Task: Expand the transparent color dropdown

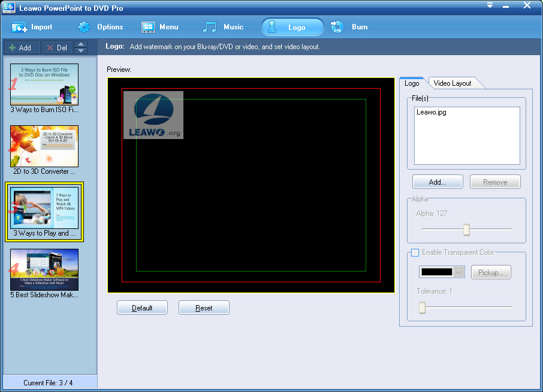Action: [x=459, y=272]
